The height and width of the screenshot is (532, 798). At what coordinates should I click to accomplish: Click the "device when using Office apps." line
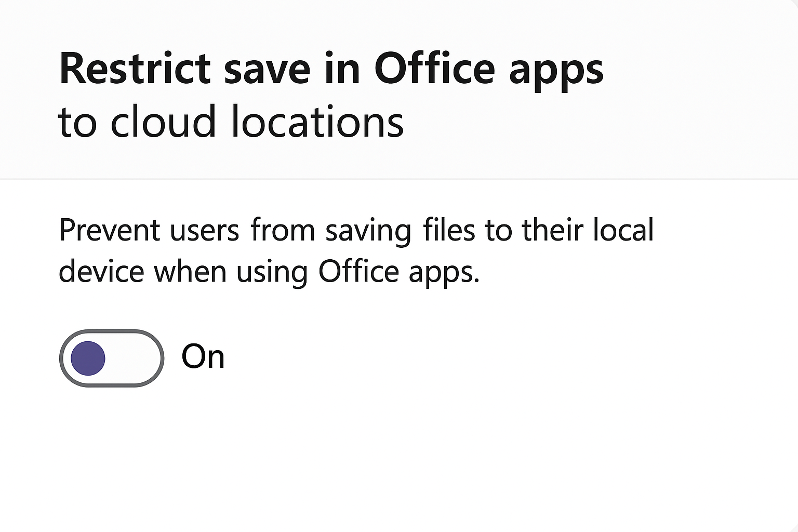click(269, 271)
